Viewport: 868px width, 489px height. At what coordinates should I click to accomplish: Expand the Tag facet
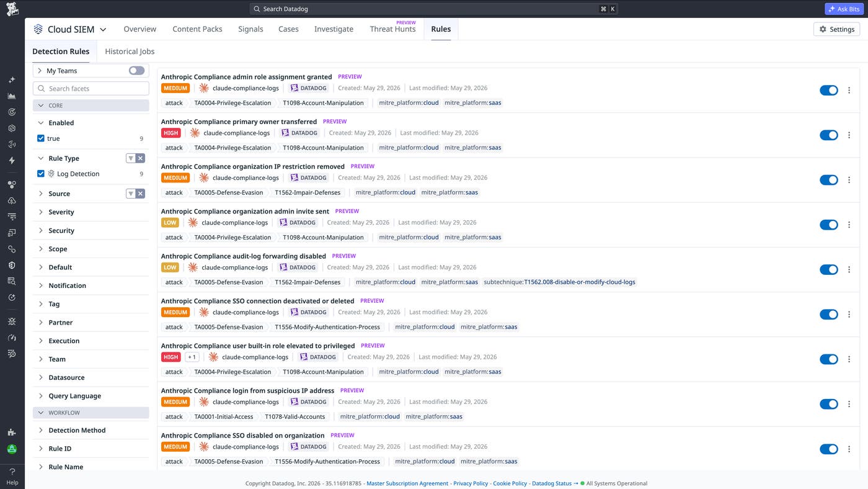coord(41,304)
